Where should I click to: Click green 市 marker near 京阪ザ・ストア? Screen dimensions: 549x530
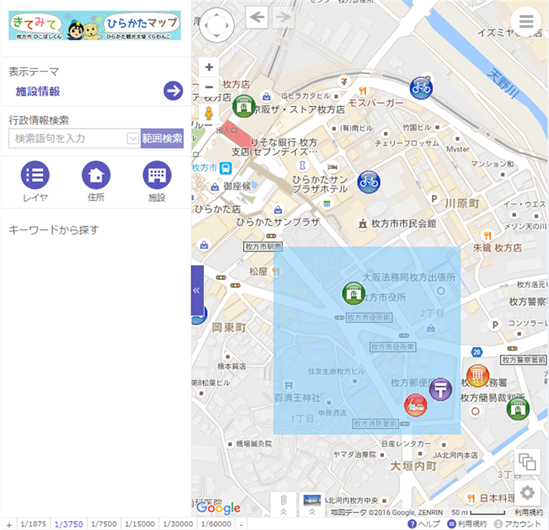pyautogui.click(x=244, y=106)
